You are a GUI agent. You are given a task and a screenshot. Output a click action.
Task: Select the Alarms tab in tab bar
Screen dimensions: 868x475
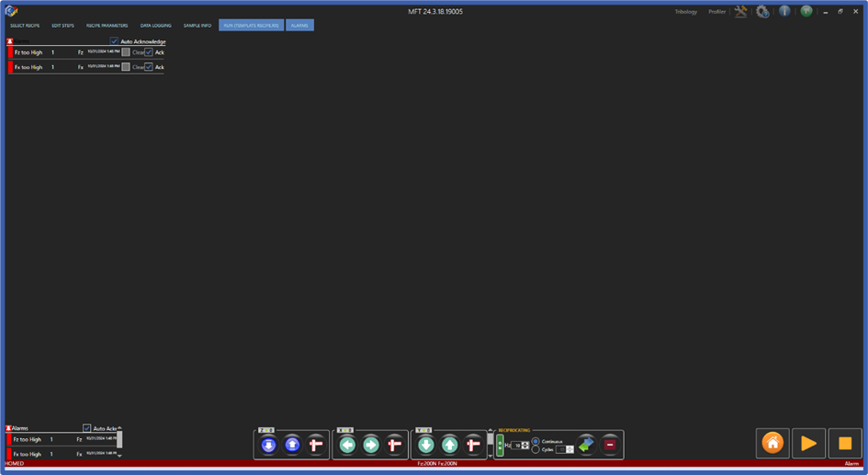[x=299, y=26]
